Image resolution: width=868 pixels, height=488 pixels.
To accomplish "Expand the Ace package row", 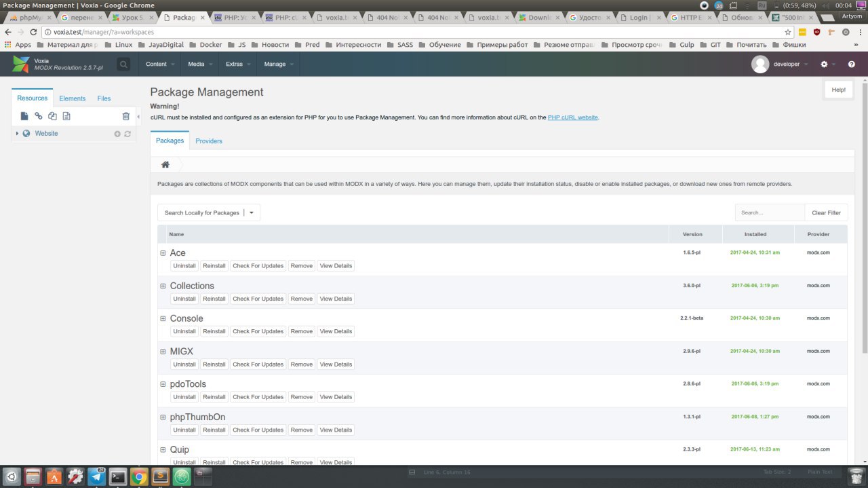I will (x=163, y=253).
